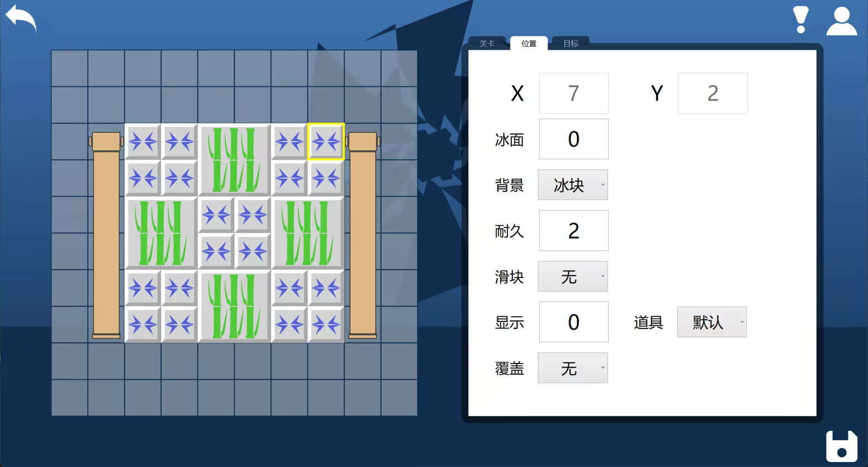Click the exclamation mark hint icon
Viewport: 868px width, 467px height.
pos(801,20)
